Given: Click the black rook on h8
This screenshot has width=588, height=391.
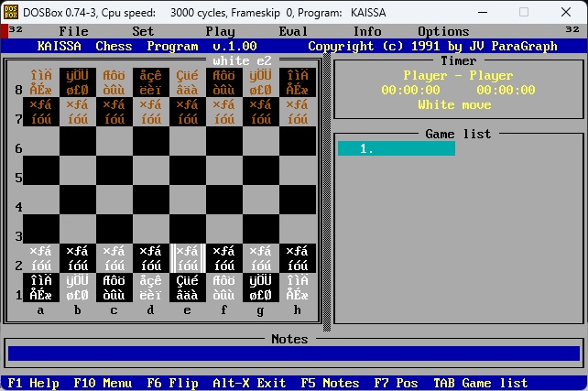Looking at the screenshot, I should [298, 82].
